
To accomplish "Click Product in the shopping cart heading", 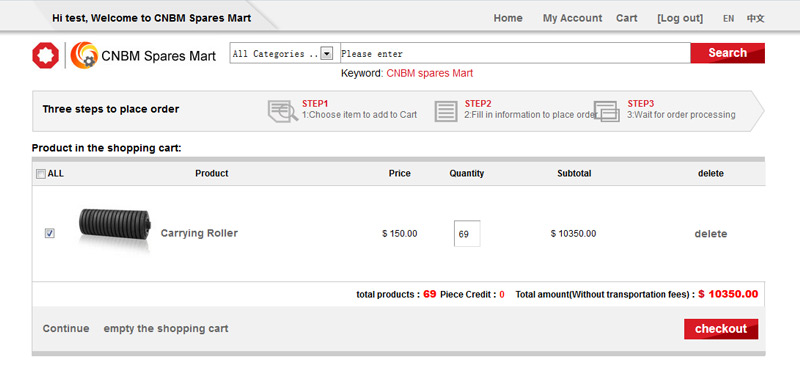I will coord(107,148).
